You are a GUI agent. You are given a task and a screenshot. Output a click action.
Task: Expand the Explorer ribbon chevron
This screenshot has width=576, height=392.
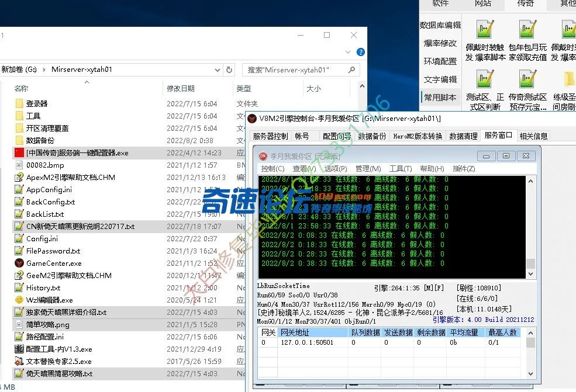(348, 52)
